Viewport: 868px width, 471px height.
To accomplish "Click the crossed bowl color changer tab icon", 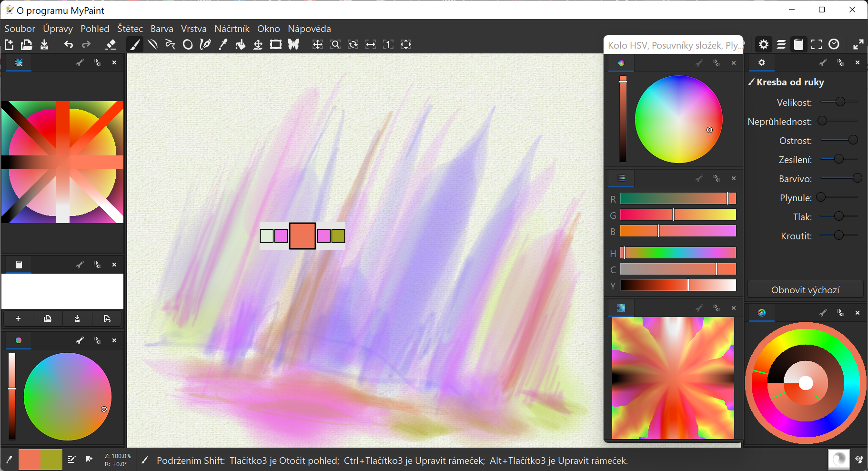I will [19, 62].
